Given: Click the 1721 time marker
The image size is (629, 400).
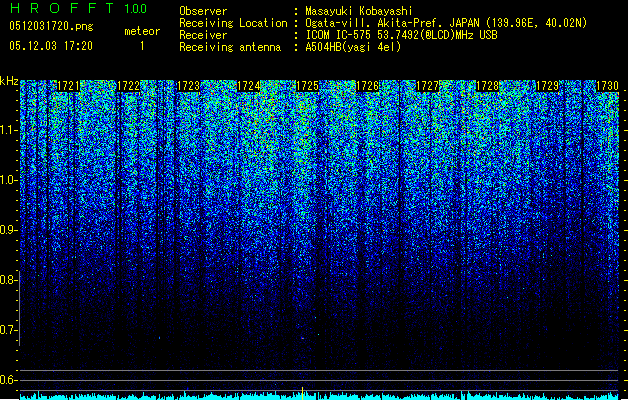Looking at the screenshot, I should [x=69, y=86].
